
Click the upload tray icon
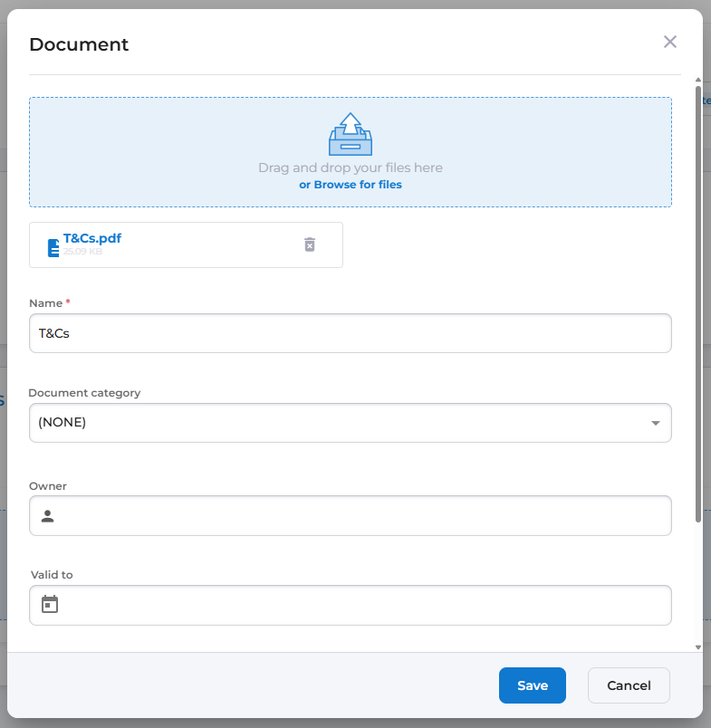tap(351, 134)
